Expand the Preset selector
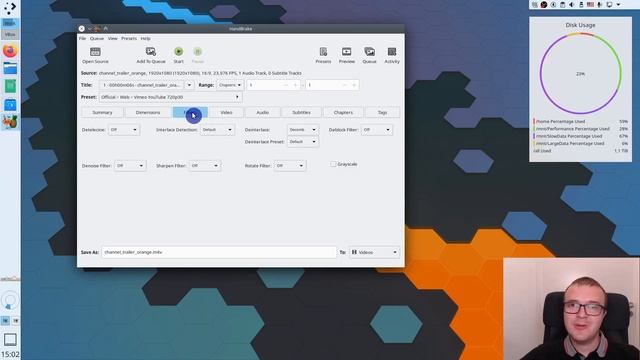The image size is (640, 360). coord(171,97)
